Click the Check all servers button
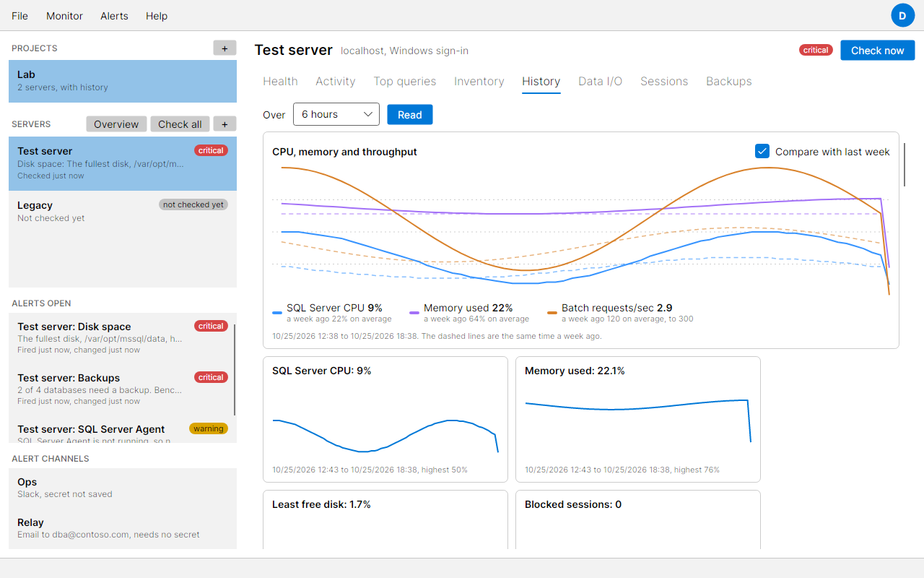924x578 pixels. click(x=180, y=124)
